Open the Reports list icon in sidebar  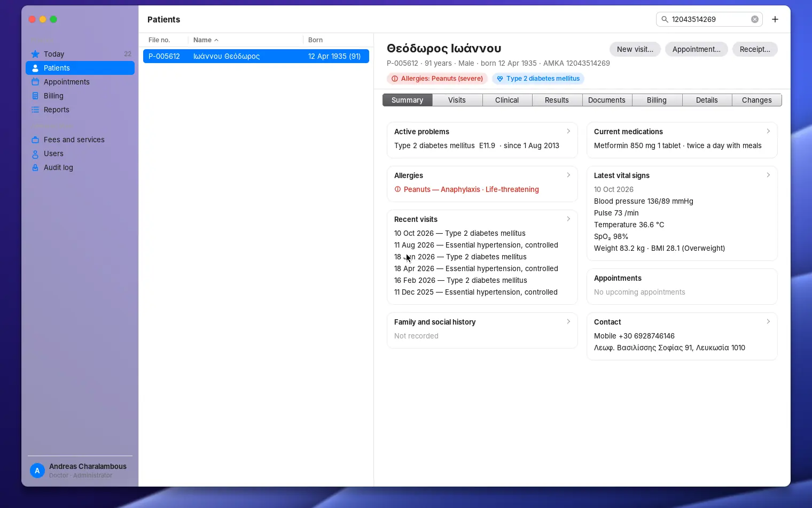pyautogui.click(x=35, y=110)
